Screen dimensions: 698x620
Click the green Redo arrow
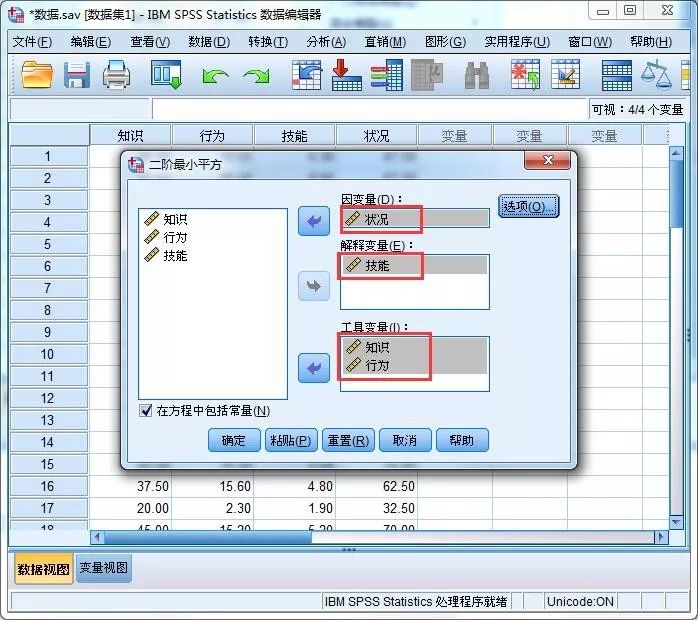257,76
